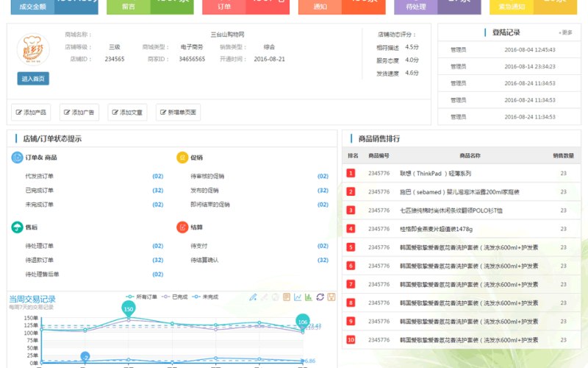This screenshot has width=588, height=368.
Task: Click the store logo avatar image
Action: click(33, 49)
